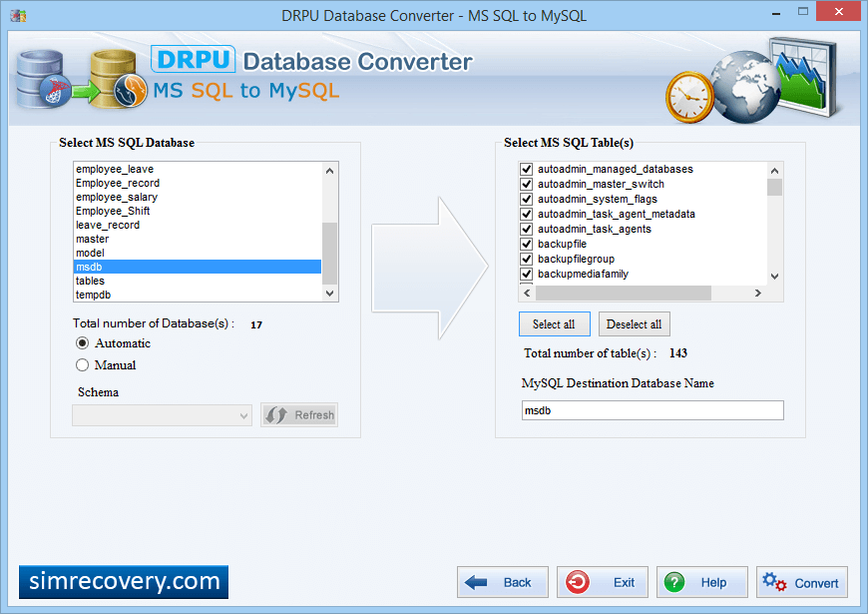Uncheck the backupfilegroup table
Image resolution: width=868 pixels, height=614 pixels.
pyautogui.click(x=527, y=259)
